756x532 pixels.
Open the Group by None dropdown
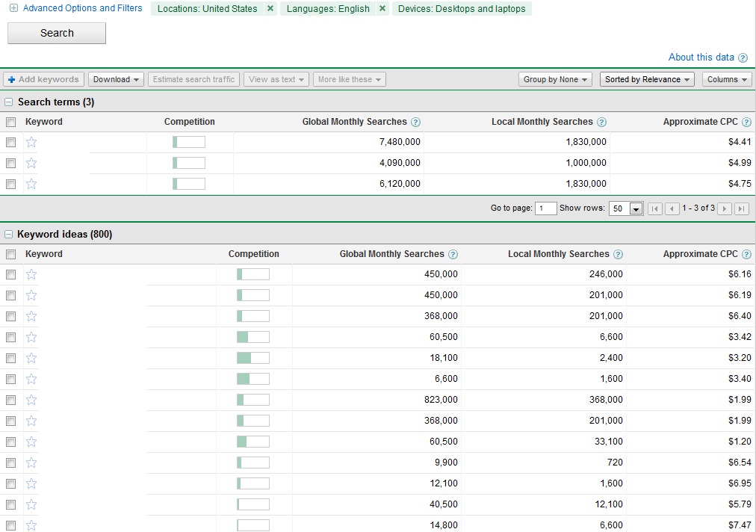[x=555, y=80]
